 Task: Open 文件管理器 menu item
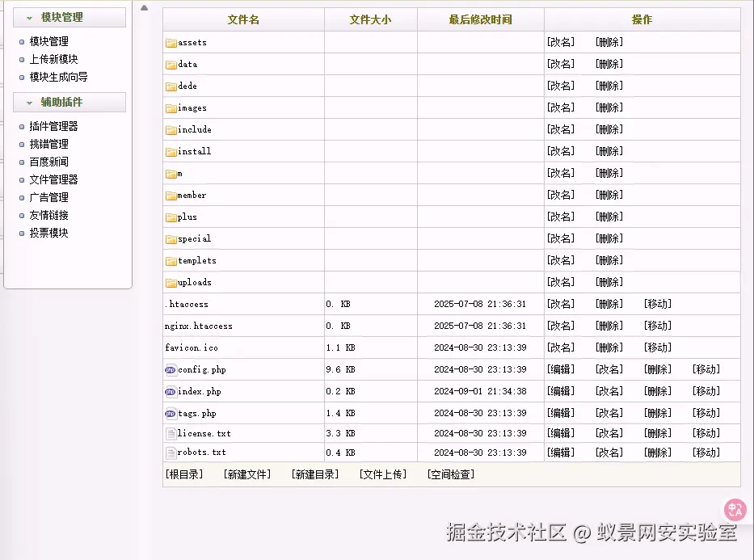[54, 179]
